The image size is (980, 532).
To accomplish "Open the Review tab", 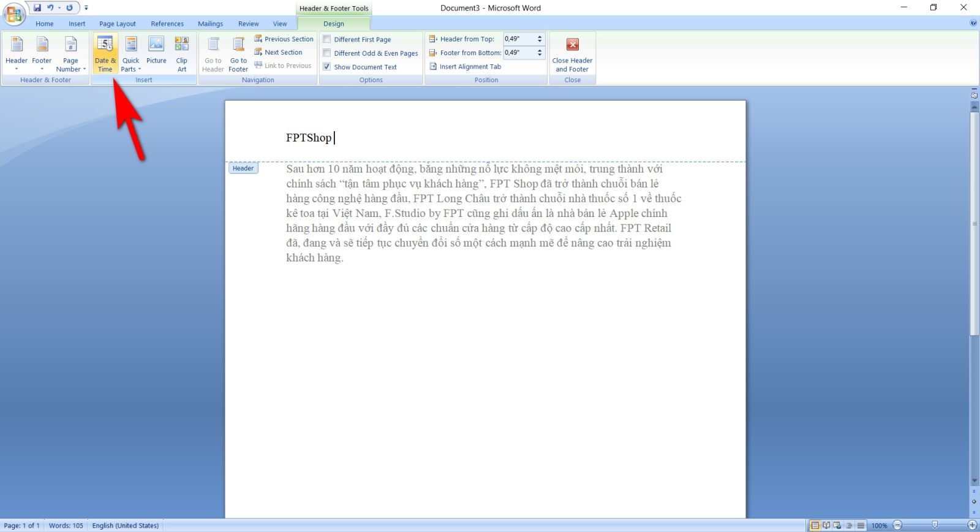I will click(248, 24).
